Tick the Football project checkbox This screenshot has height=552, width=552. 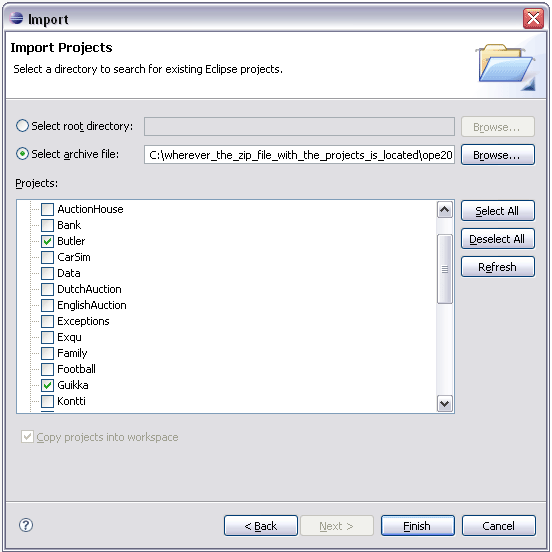(47, 369)
